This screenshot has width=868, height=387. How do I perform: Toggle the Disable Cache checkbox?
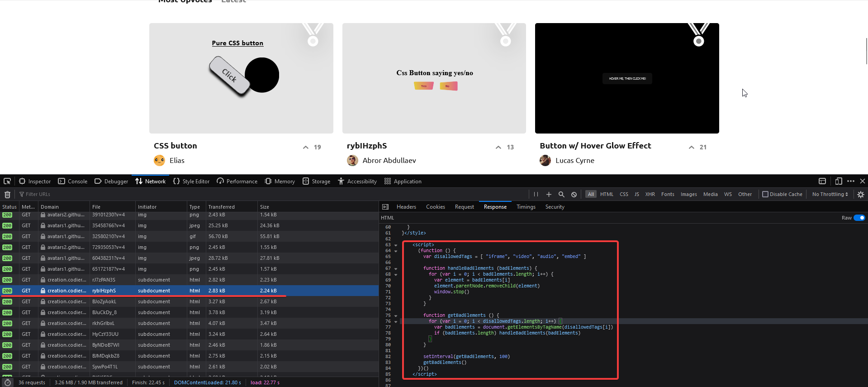pyautogui.click(x=765, y=194)
